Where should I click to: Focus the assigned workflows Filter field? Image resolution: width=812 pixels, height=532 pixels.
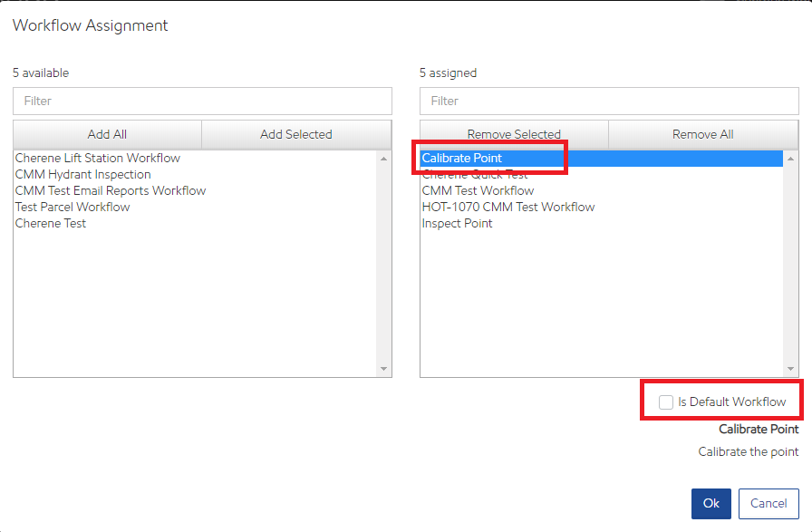point(609,101)
